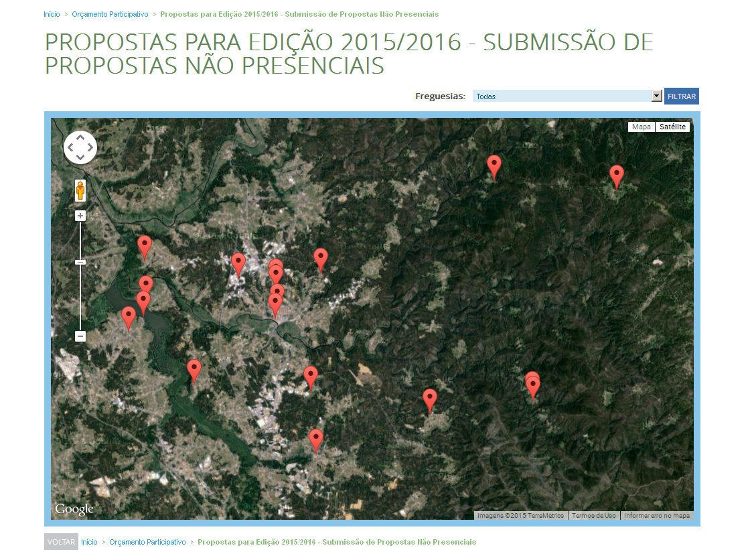The height and width of the screenshot is (560, 748).
Task: Click the pan down arrow on map
Action: click(80, 157)
